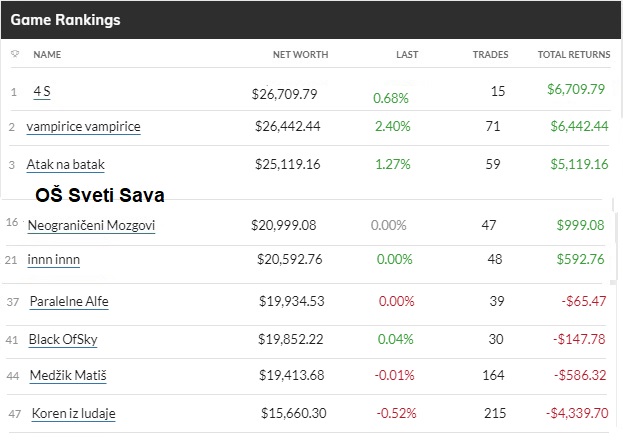Click the $26,709.79 net worth value

click(x=285, y=94)
